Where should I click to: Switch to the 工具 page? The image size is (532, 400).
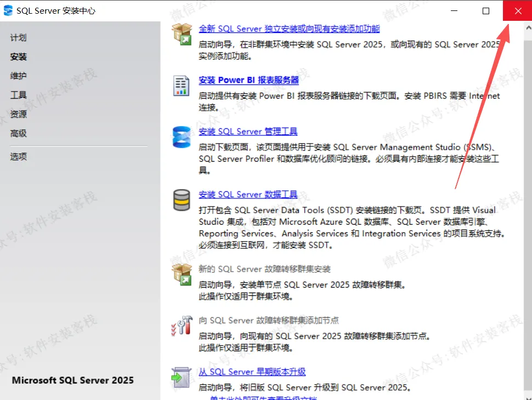pyautogui.click(x=18, y=95)
